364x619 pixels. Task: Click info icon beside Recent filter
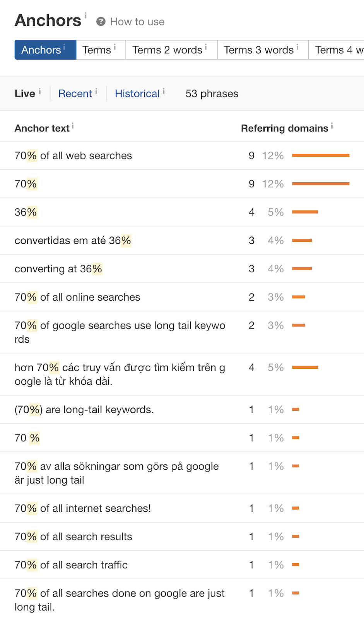tap(96, 91)
